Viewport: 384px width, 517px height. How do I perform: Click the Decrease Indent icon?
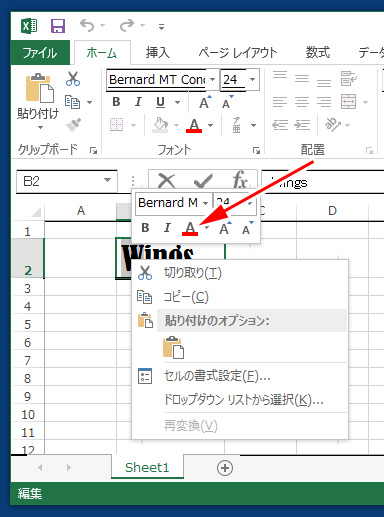280,125
